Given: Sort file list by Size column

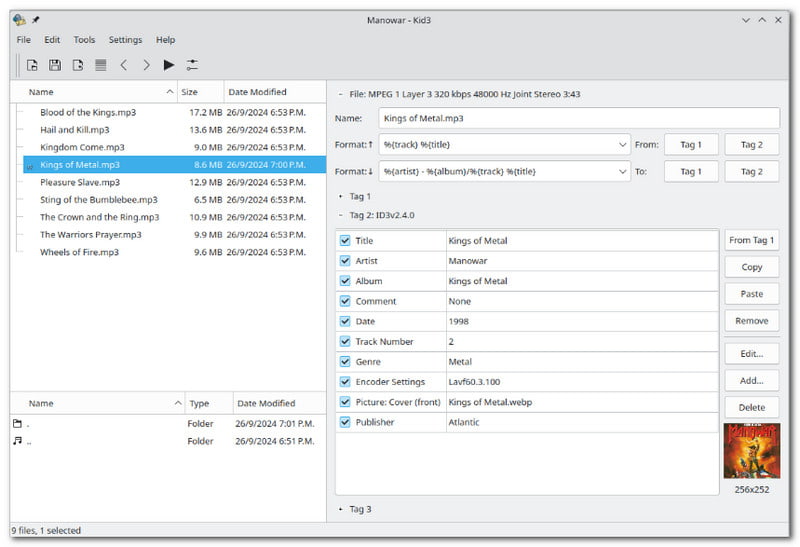Looking at the screenshot, I should [201, 92].
